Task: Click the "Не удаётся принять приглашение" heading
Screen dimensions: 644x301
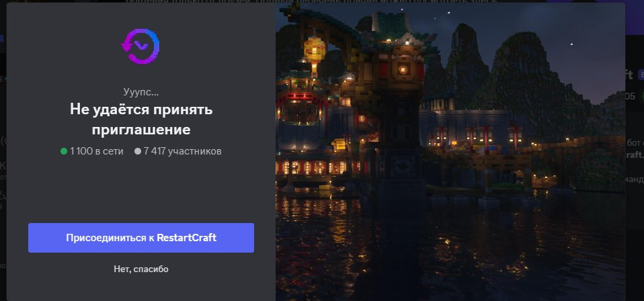Action: pos(141,120)
